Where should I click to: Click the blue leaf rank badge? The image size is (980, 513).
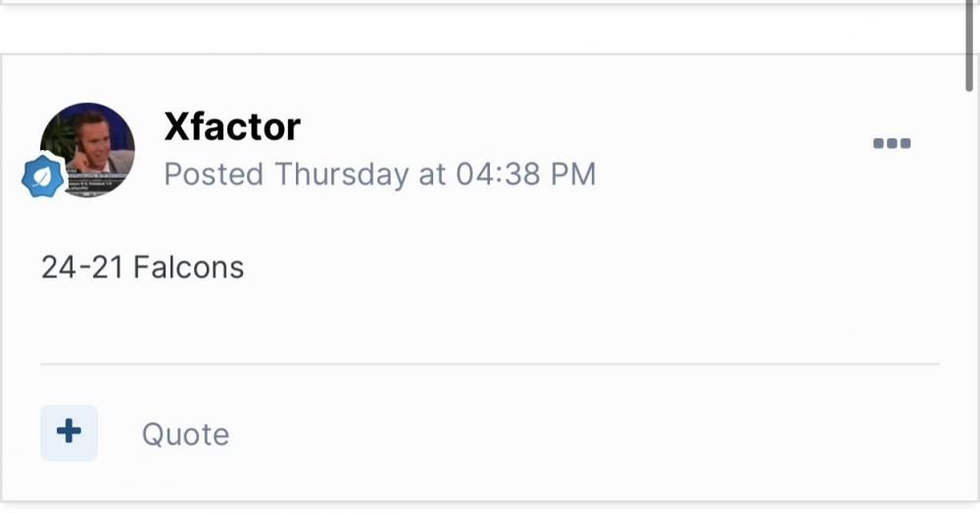43,177
